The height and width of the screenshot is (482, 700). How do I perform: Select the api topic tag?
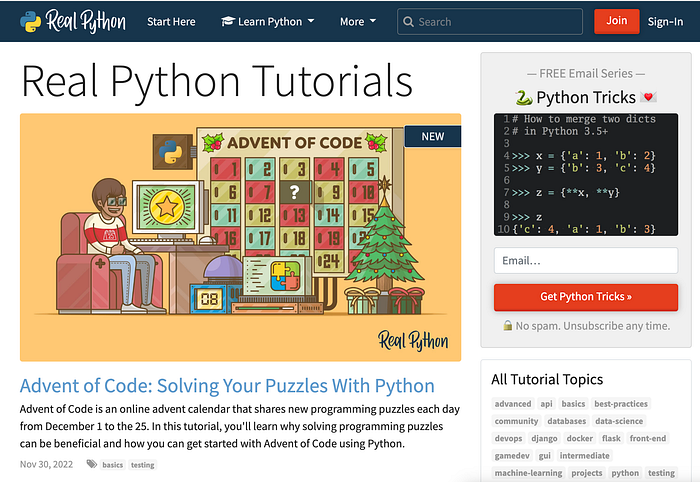(546, 404)
